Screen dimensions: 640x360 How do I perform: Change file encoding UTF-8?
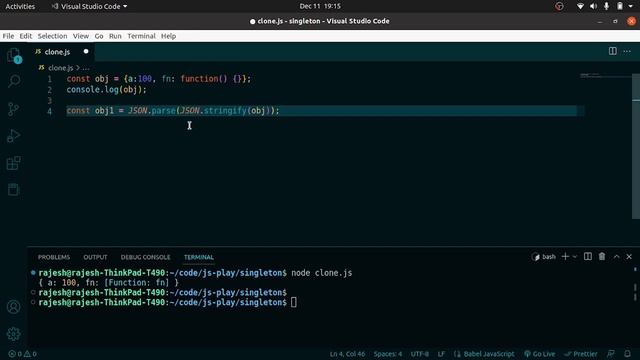coord(420,354)
